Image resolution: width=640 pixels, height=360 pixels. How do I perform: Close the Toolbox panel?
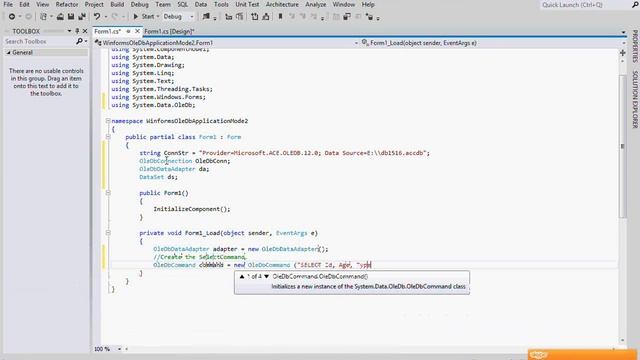point(85,31)
